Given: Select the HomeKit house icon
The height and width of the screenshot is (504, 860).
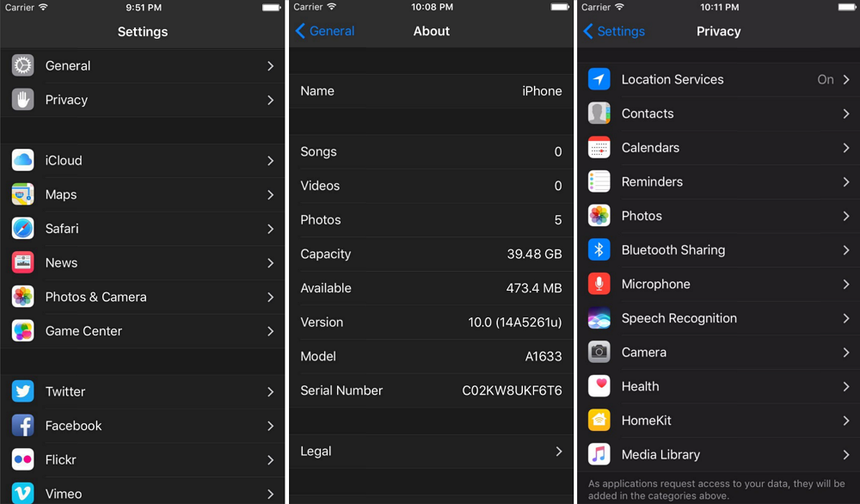Looking at the screenshot, I should point(599,421).
